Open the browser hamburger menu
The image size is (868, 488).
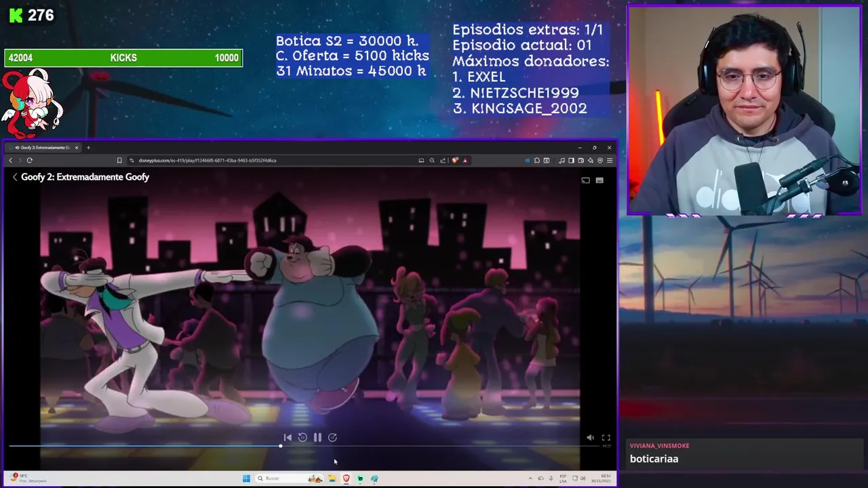[610, 161]
